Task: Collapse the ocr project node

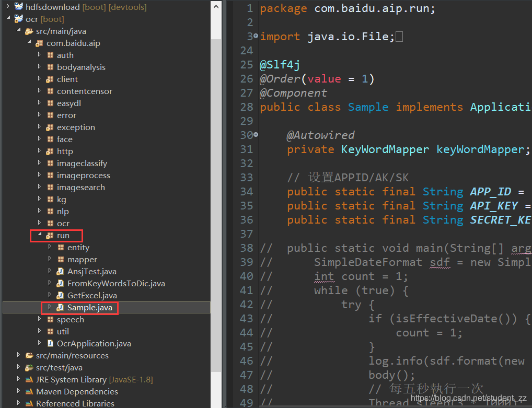Action: pyautogui.click(x=8, y=18)
